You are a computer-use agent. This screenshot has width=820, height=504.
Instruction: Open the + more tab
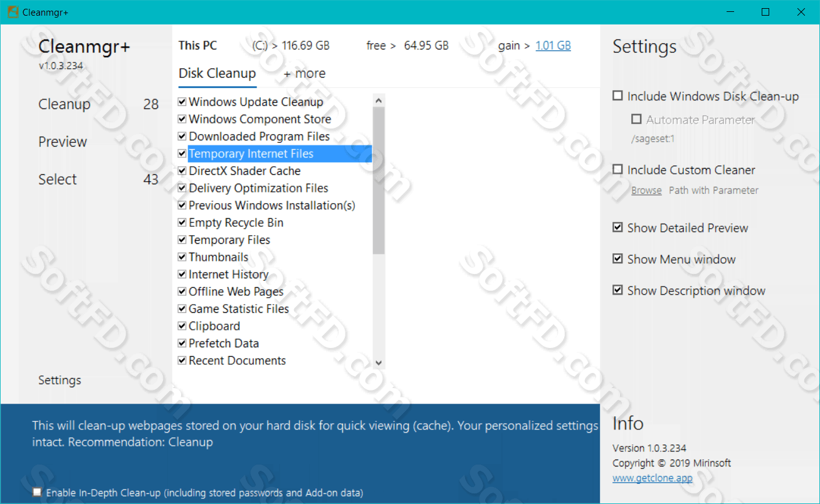[x=305, y=73]
